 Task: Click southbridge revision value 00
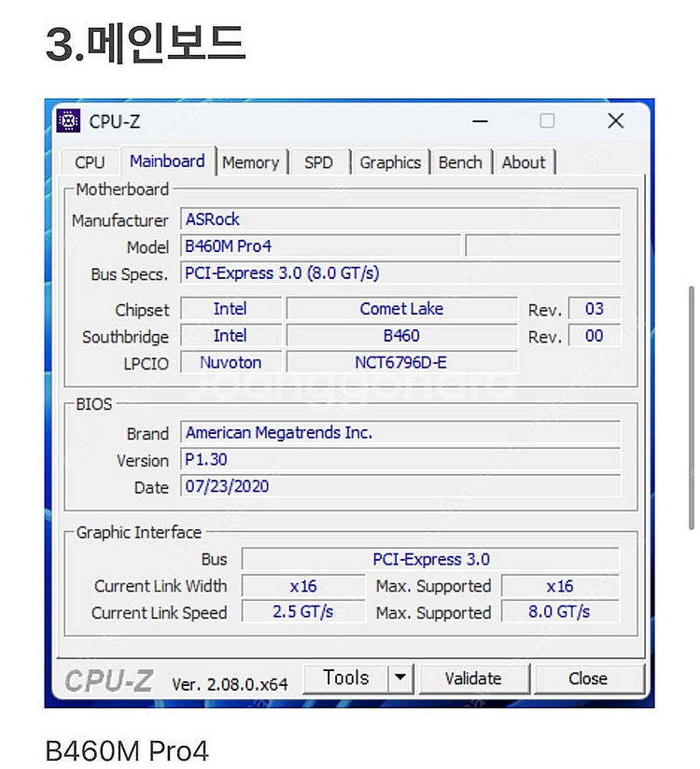[x=594, y=336]
